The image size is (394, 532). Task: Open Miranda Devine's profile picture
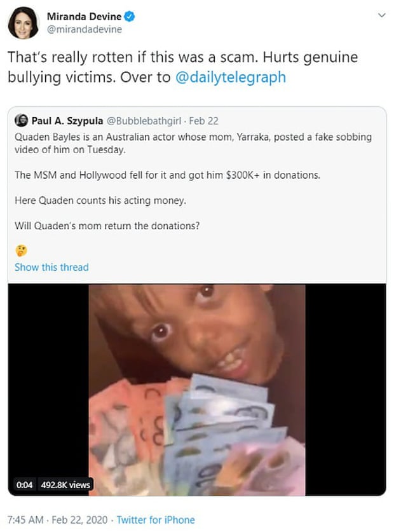24,23
